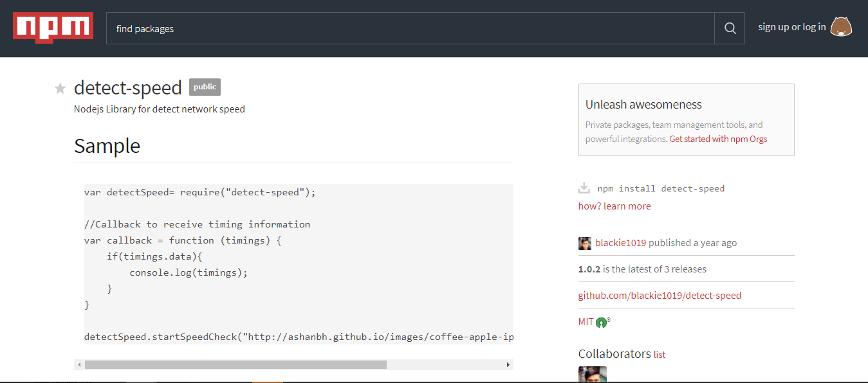Click the code block's right scroll arrow
Screen dimensions: 868x383
click(x=508, y=364)
